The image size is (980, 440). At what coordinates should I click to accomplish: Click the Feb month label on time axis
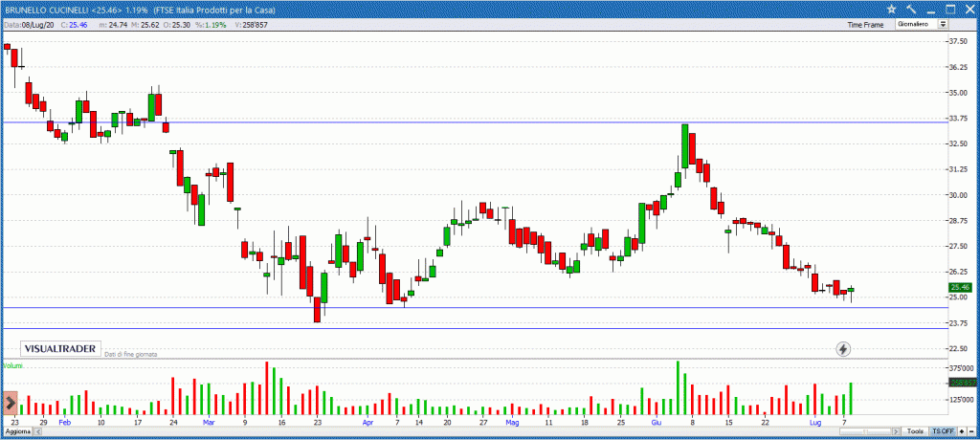click(65, 422)
